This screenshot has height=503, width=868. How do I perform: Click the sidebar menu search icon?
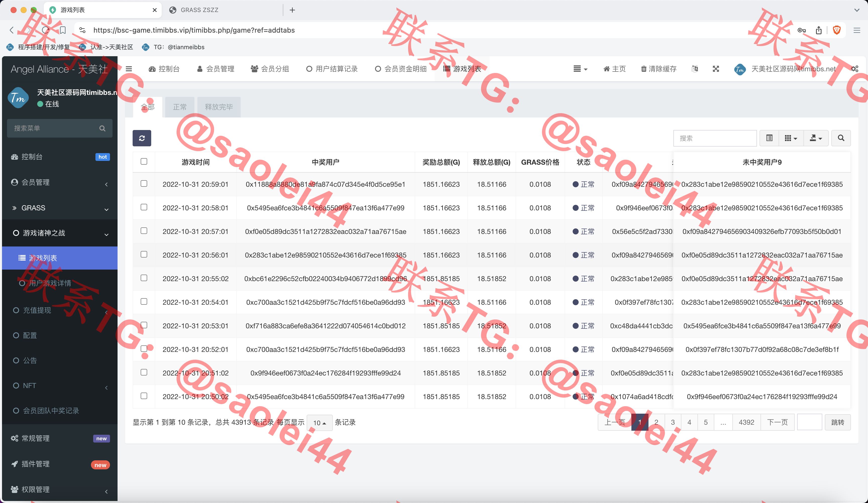tap(102, 129)
